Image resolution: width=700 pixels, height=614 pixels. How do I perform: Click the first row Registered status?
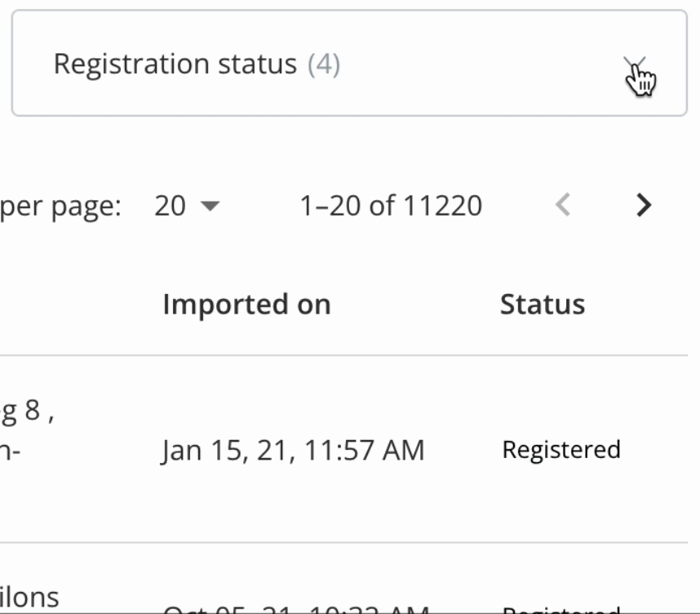pos(561,450)
